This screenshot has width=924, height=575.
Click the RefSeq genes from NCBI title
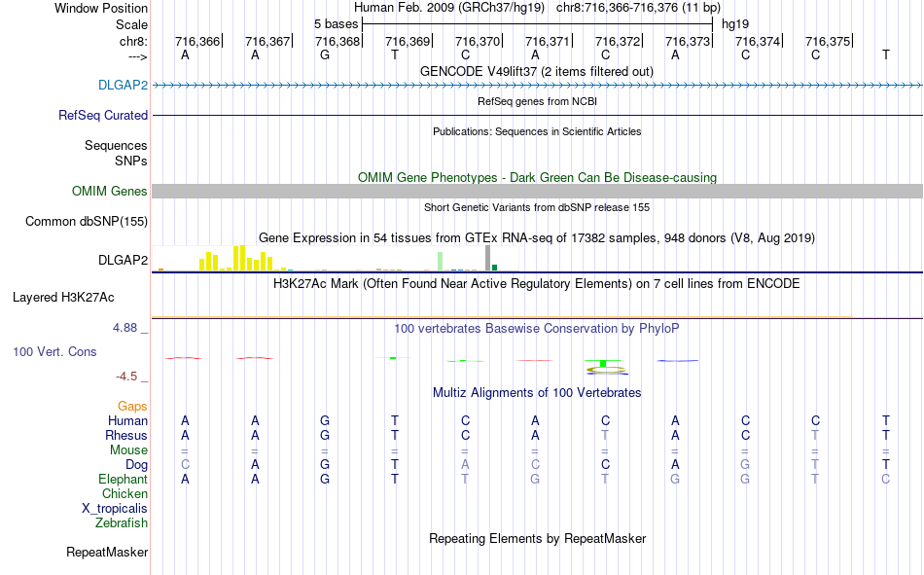(x=537, y=101)
